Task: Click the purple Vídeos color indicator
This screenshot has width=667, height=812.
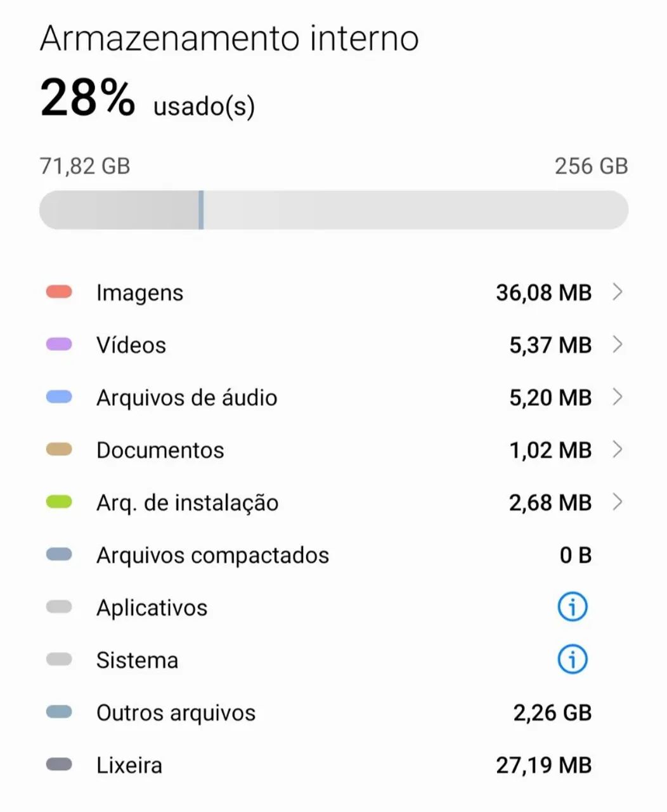Action: click(x=59, y=344)
